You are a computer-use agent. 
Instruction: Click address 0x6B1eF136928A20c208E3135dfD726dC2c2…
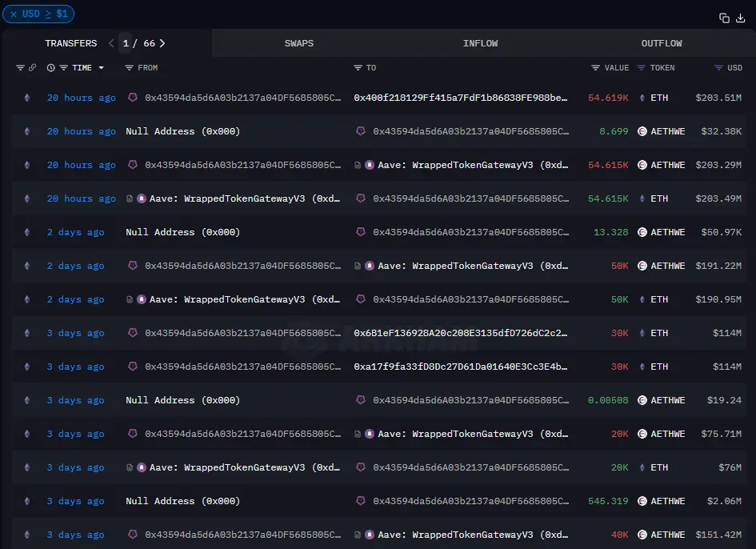(x=461, y=333)
